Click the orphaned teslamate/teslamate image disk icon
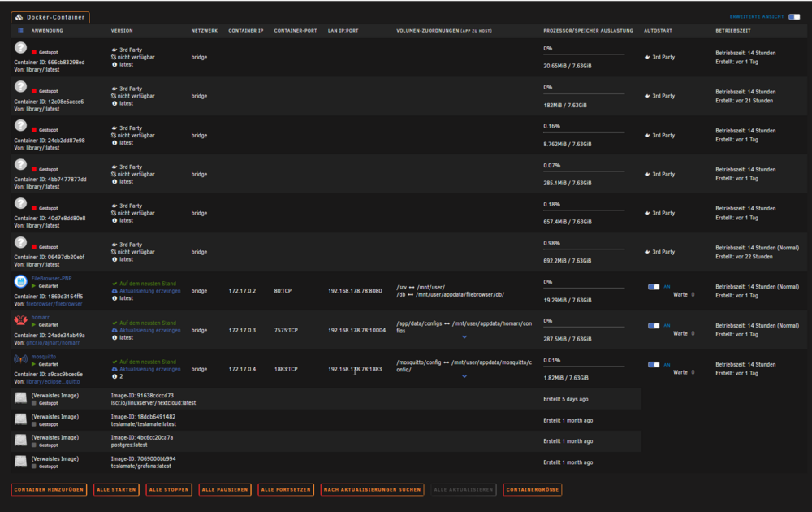The width and height of the screenshot is (812, 512). [x=20, y=419]
